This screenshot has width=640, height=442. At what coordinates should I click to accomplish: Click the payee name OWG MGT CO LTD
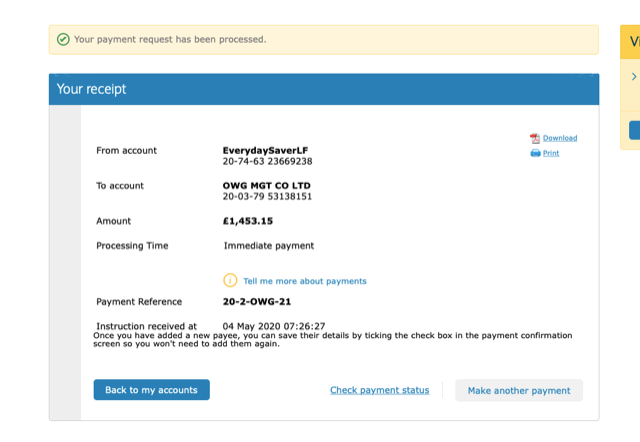267,186
